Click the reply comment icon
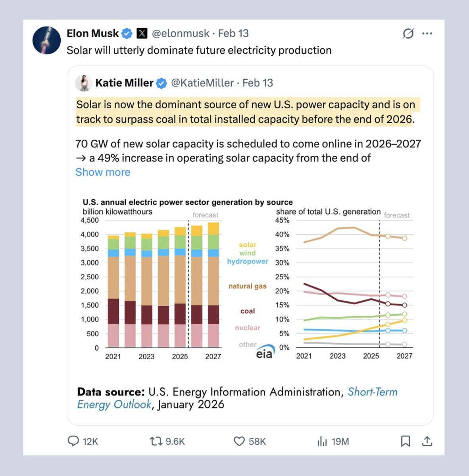 [73, 441]
